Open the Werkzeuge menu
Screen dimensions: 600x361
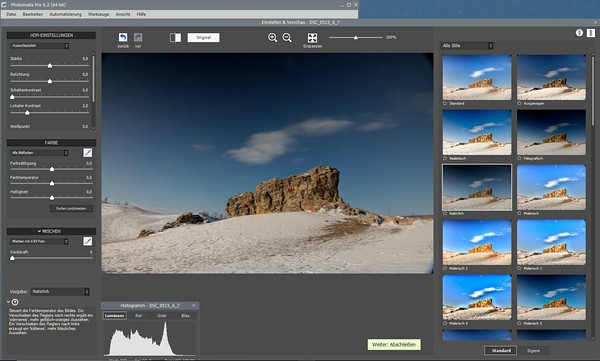98,14
